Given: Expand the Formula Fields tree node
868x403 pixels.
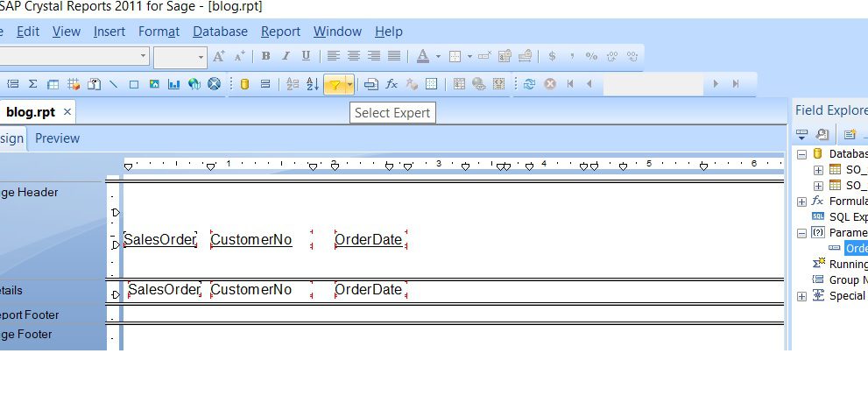Looking at the screenshot, I should click(x=801, y=201).
